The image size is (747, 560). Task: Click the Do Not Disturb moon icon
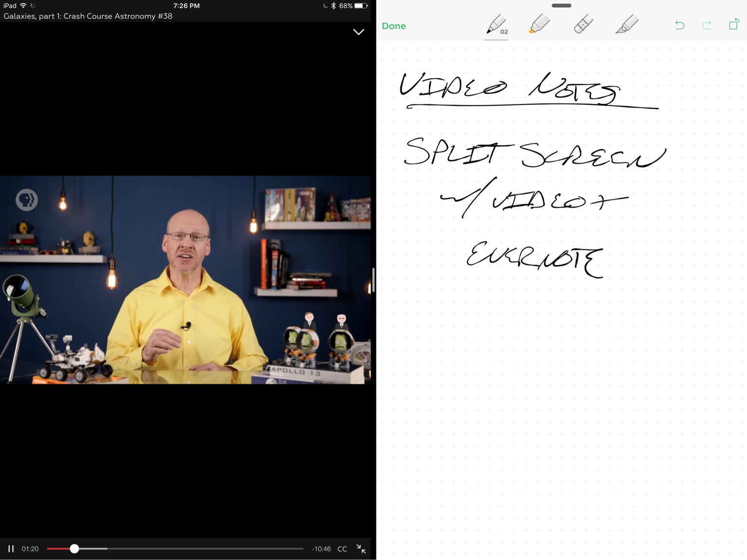tap(325, 6)
